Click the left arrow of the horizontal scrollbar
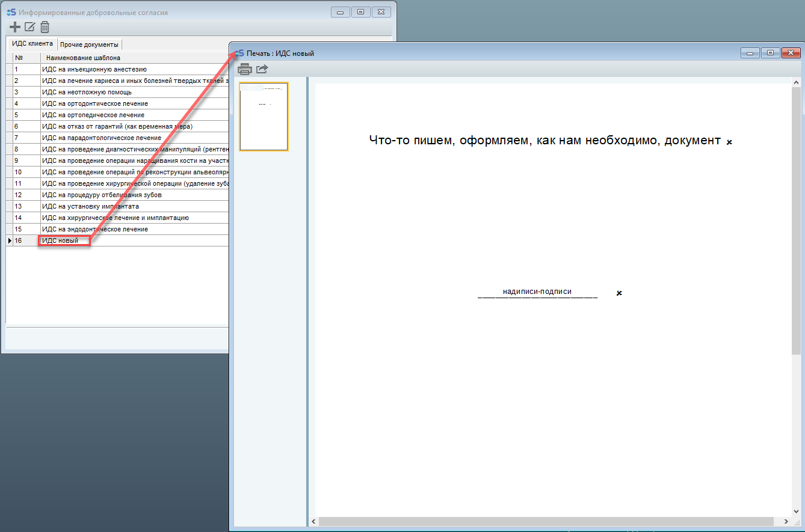Viewport: 805px width, 532px height. point(313,521)
